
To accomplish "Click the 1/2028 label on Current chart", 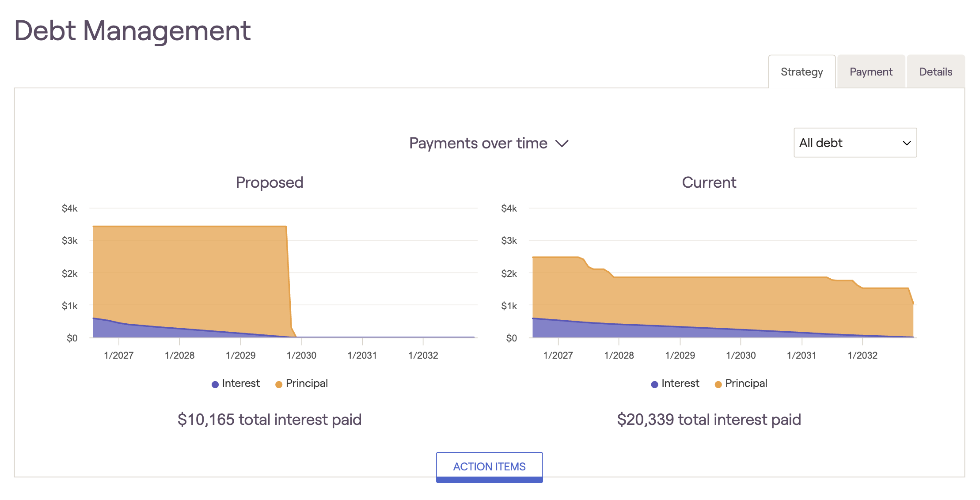I will 619,356.
